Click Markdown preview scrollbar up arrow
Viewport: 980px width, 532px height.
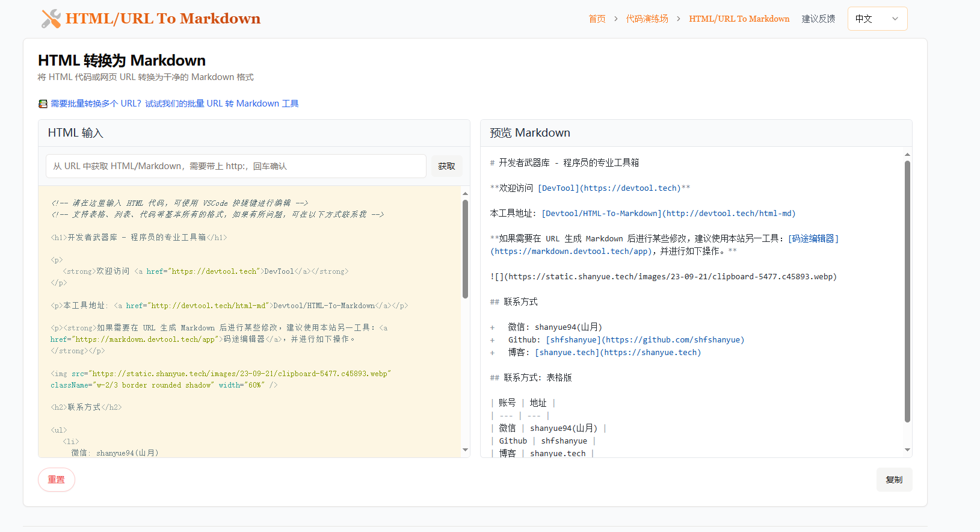(x=907, y=155)
